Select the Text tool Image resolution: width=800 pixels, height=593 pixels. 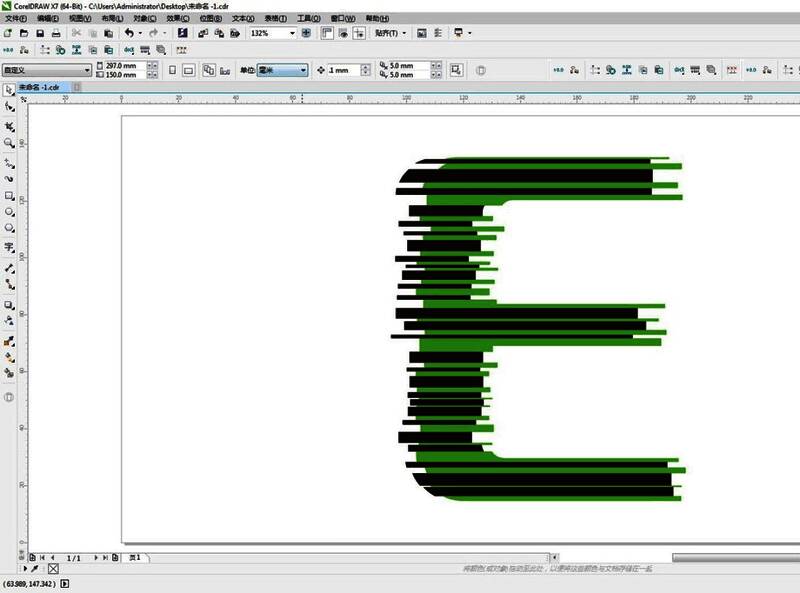click(9, 247)
